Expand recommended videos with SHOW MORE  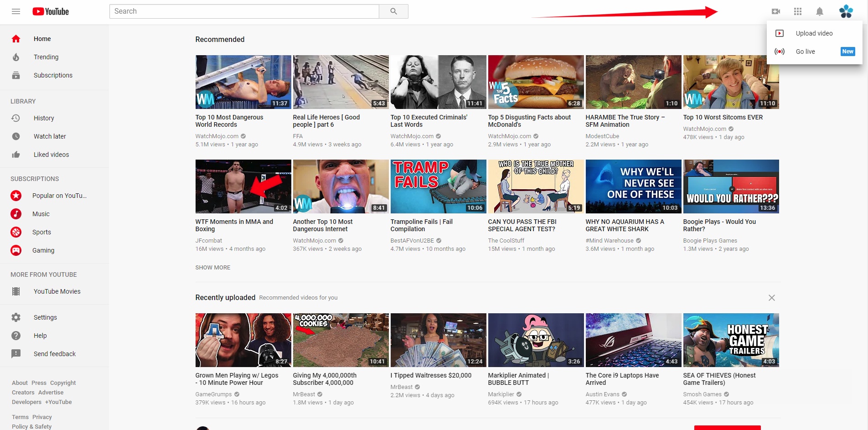[212, 267]
